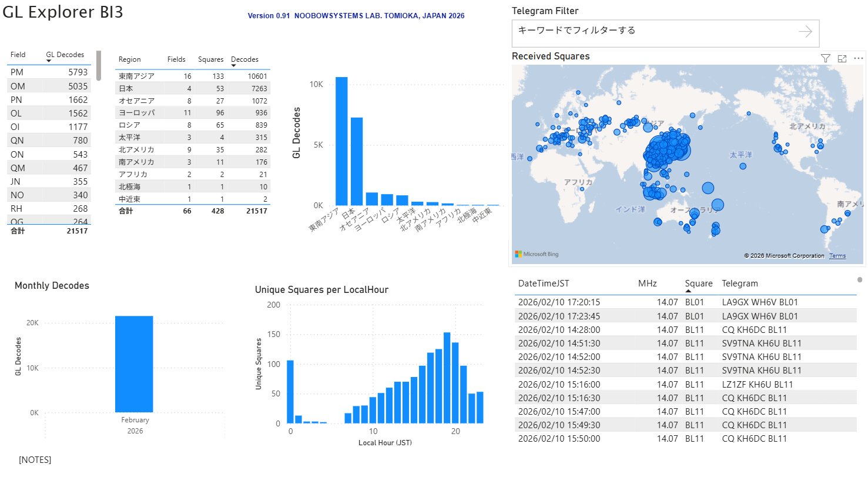
Task: Click the sort arrow under Square column header
Action: click(688, 291)
